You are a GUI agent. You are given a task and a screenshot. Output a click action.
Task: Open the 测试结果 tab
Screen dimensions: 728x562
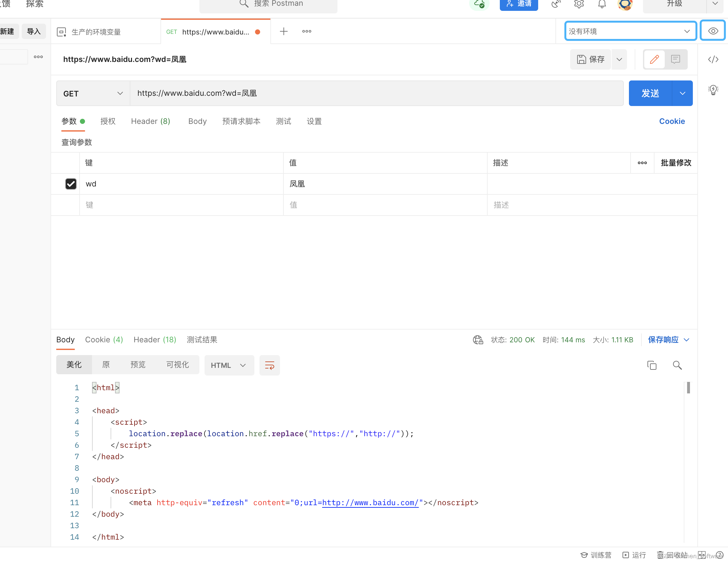202,339
